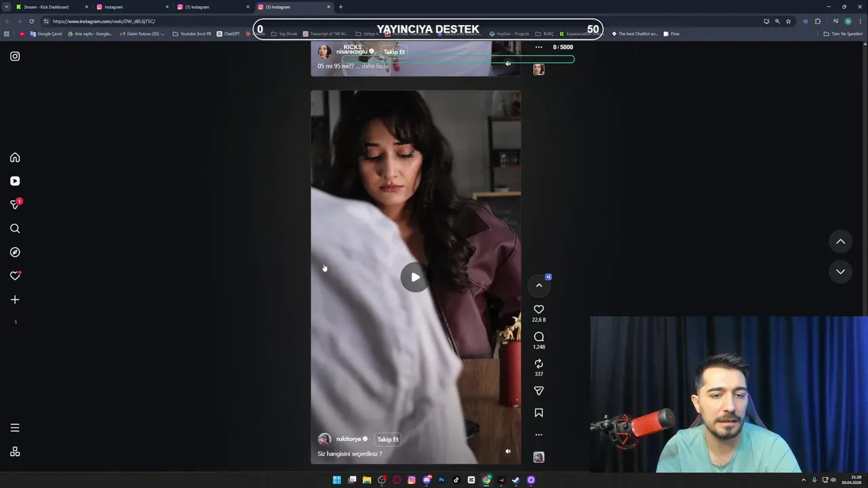Screen dimensions: 868x488
Task: Open the Windows Start menu
Action: click(x=337, y=480)
